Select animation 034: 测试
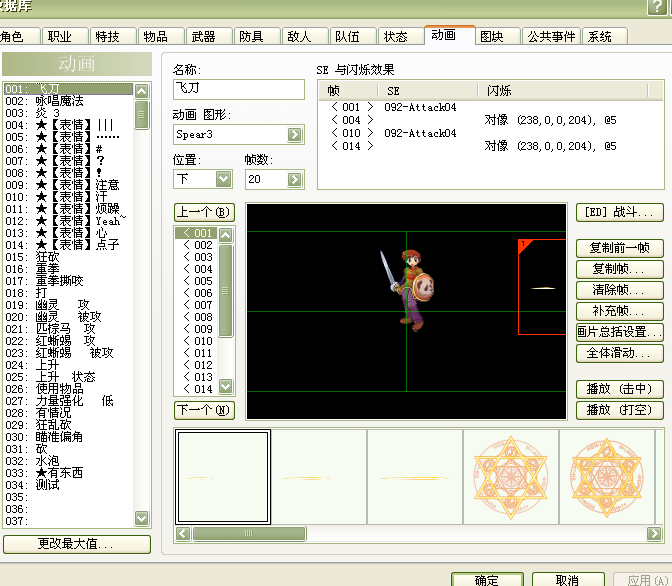This screenshot has height=586, width=672. point(69,485)
